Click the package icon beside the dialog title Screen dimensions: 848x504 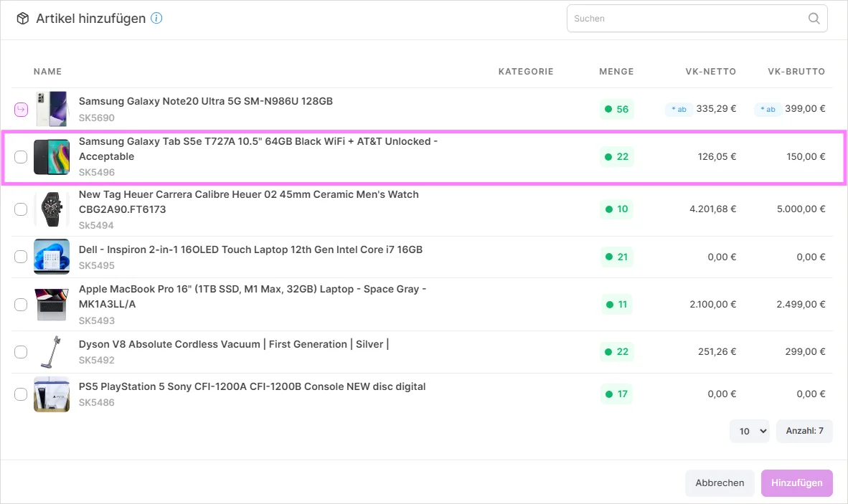pyautogui.click(x=23, y=19)
